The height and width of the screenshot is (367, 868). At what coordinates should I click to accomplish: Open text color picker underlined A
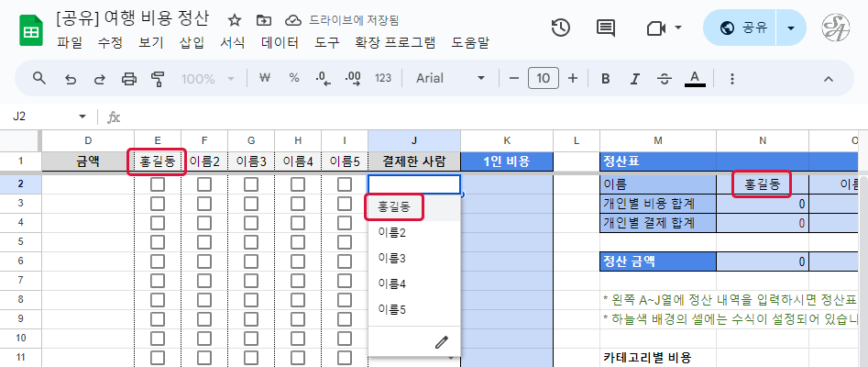point(695,79)
